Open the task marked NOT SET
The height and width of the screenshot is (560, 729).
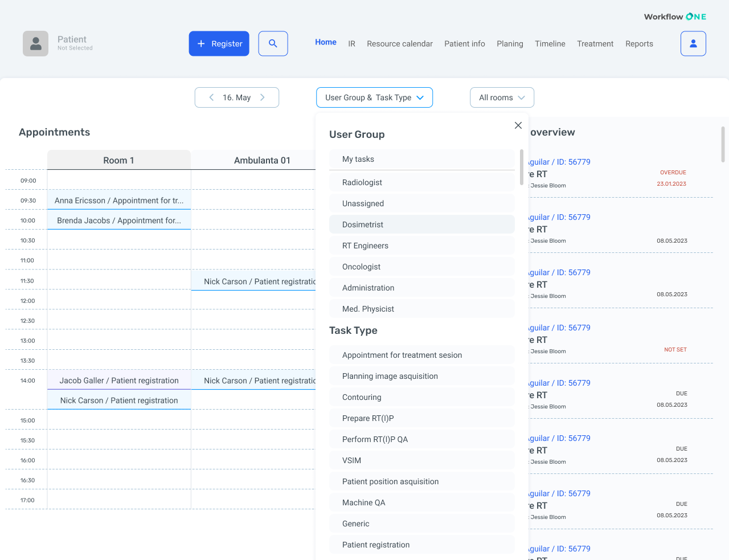621,340
